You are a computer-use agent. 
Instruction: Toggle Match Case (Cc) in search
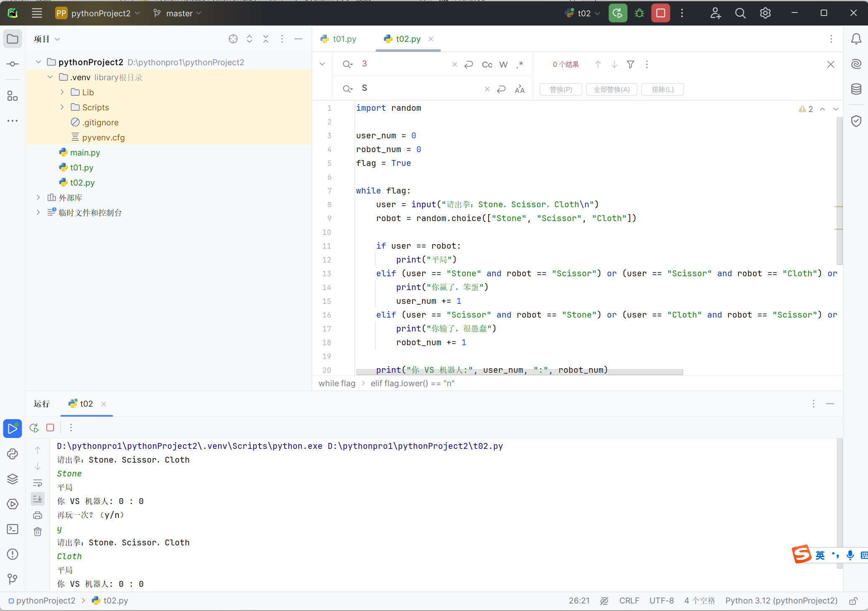coord(487,64)
